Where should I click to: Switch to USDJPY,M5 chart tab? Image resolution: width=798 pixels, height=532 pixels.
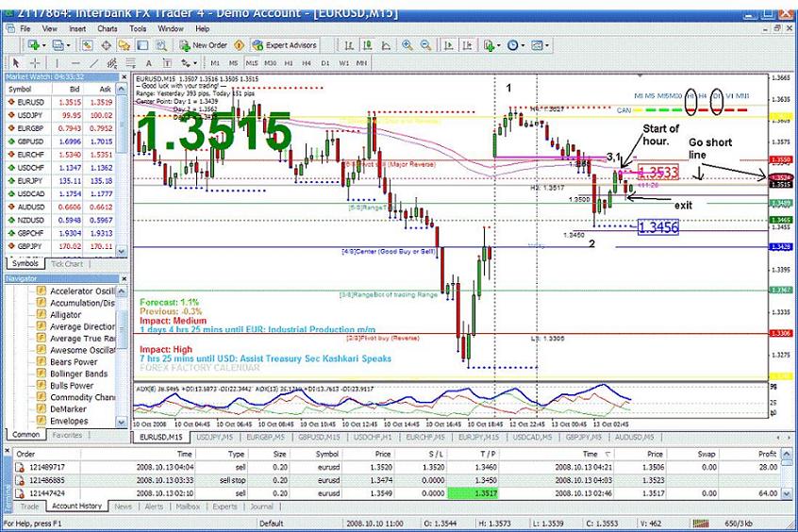(x=215, y=438)
